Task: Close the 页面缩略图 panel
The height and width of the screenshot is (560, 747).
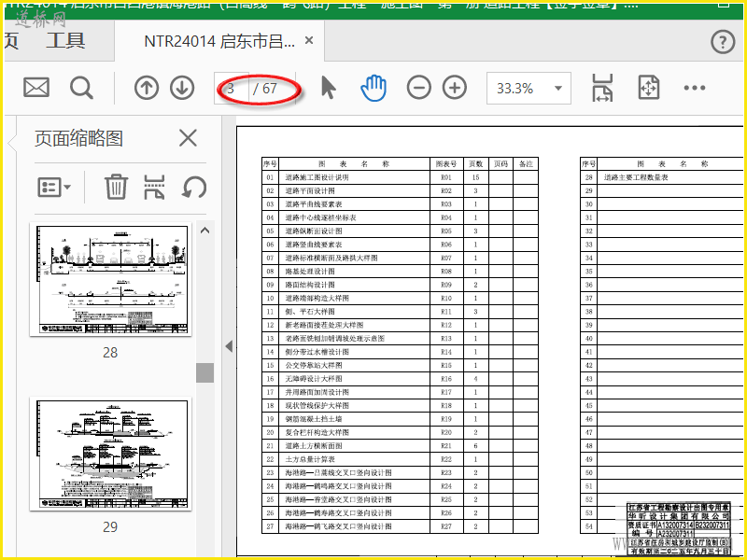Action: [188, 138]
